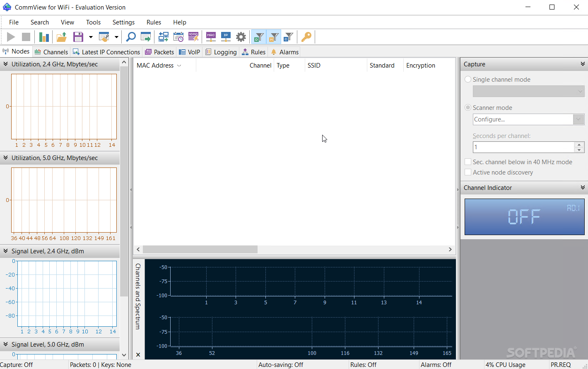Viewport: 588px width, 369px height.
Task: Sort by SSID column header
Action: [x=336, y=66]
